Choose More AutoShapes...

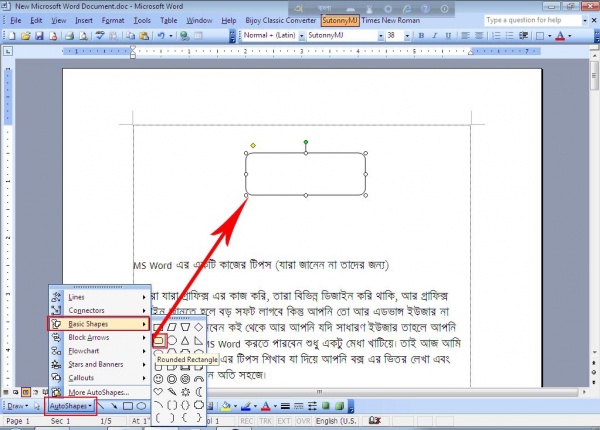[100, 392]
